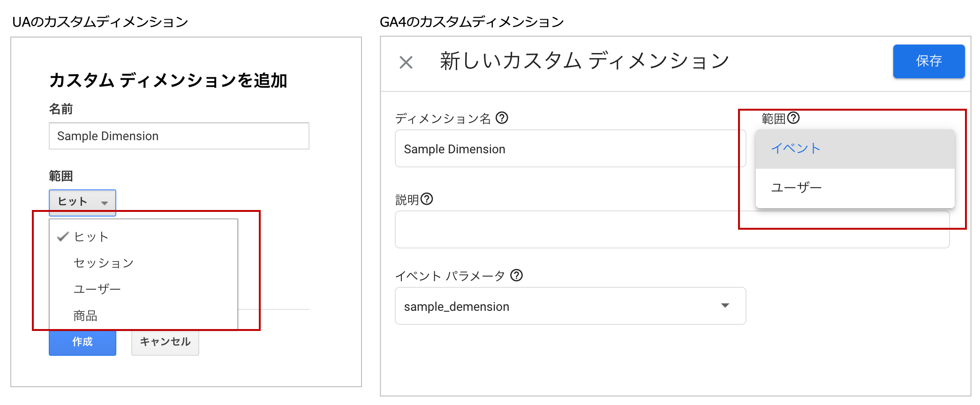Click the キャンセル button

click(165, 342)
